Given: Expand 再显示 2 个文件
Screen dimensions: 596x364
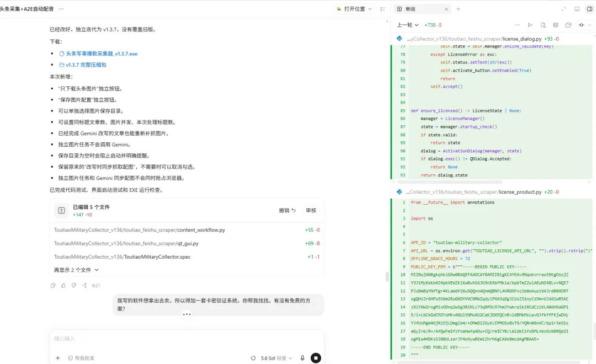Looking at the screenshot, I should (x=76, y=270).
